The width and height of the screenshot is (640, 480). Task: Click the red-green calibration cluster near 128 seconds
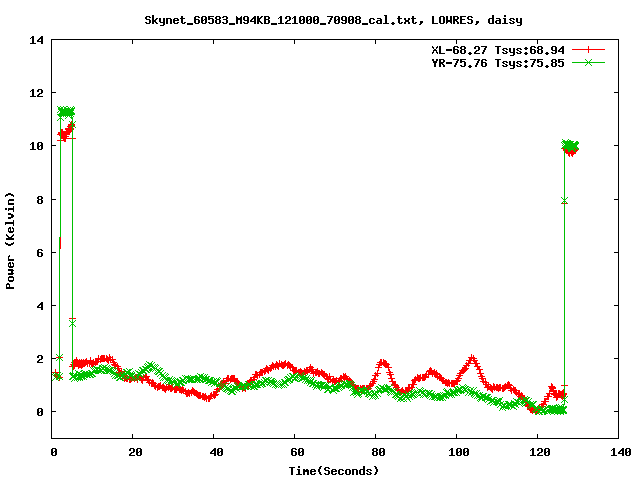click(x=570, y=147)
